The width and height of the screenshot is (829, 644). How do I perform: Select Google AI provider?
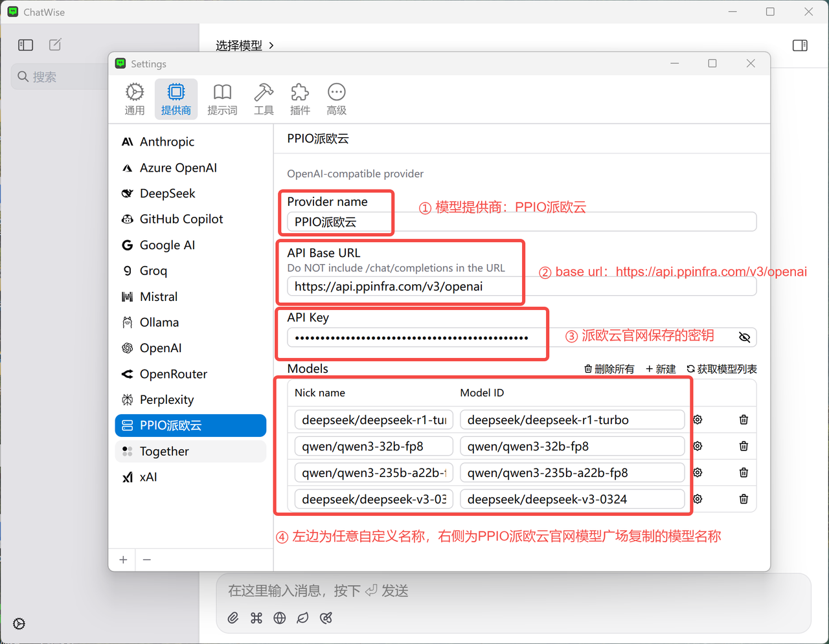tap(190, 245)
